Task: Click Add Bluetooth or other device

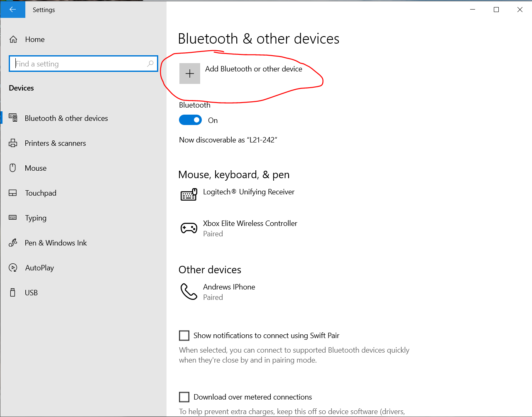Action: tap(253, 69)
